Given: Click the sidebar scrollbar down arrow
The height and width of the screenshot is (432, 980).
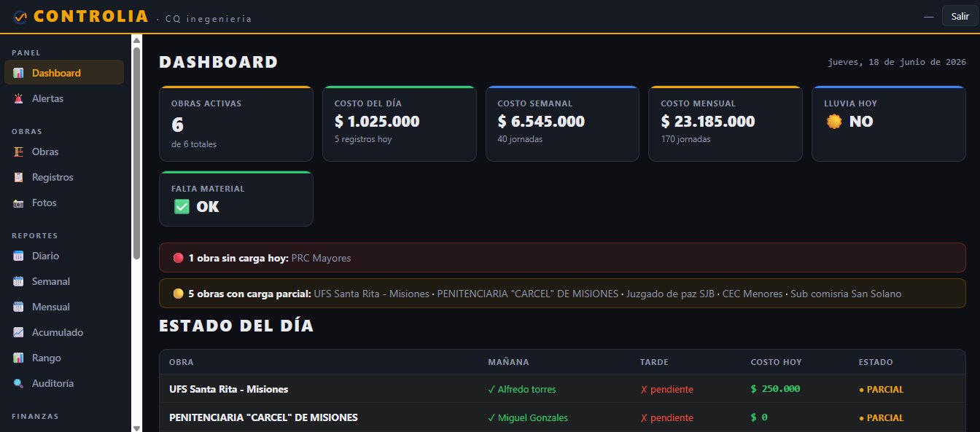Looking at the screenshot, I should pos(136,427).
